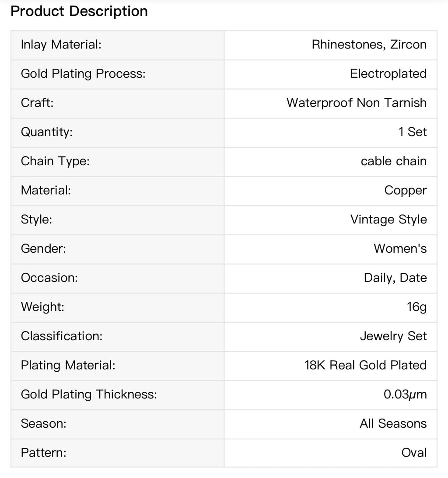This screenshot has height=478, width=448.
Task: Select the 0.03μm thickness value
Action: (x=405, y=394)
